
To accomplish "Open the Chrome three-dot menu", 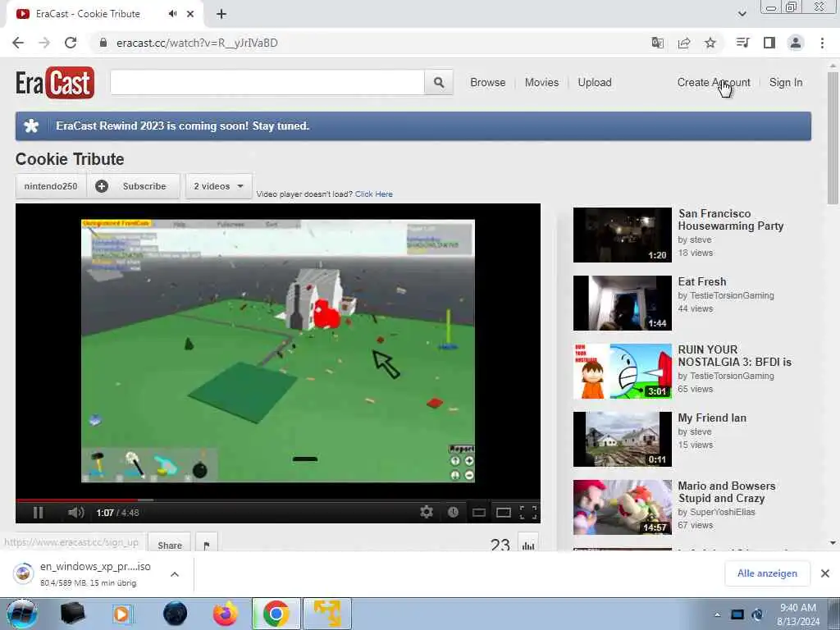I will point(822,43).
